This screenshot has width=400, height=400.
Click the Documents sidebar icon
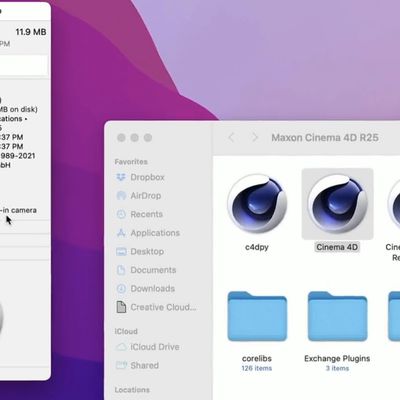click(x=121, y=270)
